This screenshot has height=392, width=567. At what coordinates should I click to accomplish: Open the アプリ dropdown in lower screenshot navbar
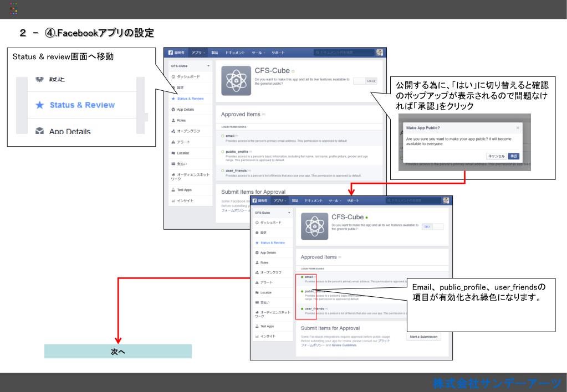coord(280,200)
